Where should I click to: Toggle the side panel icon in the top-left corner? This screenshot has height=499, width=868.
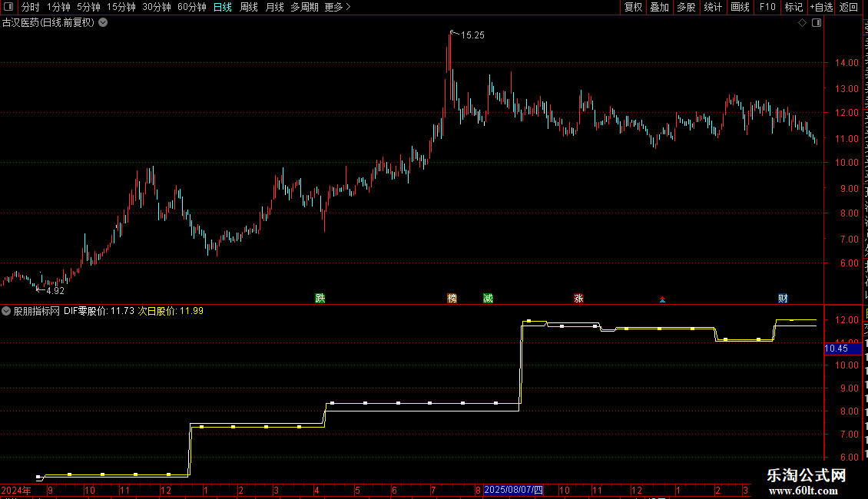pos(8,7)
